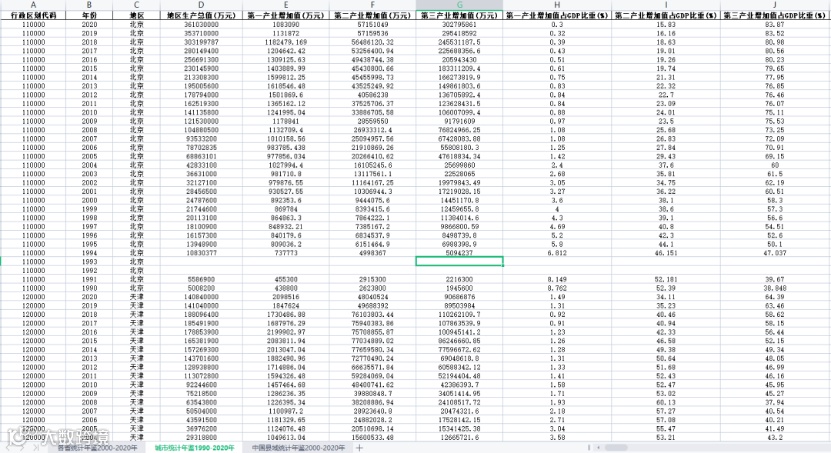This screenshot has width=831, height=453.
Task: Select the cell containing 90686876
Action: pos(459,297)
